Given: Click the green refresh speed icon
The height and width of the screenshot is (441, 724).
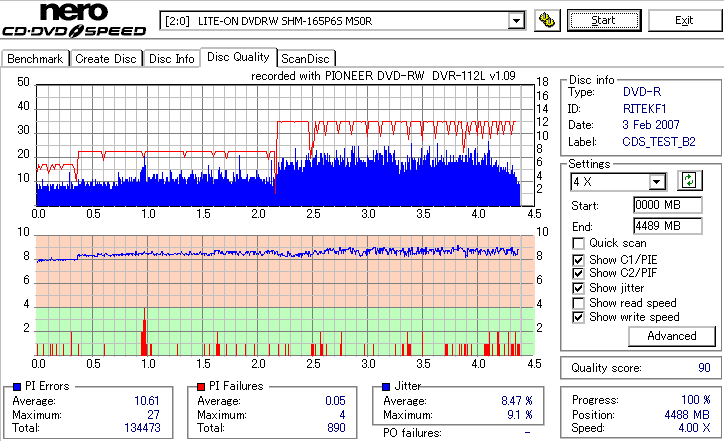Looking at the screenshot, I should [x=689, y=181].
